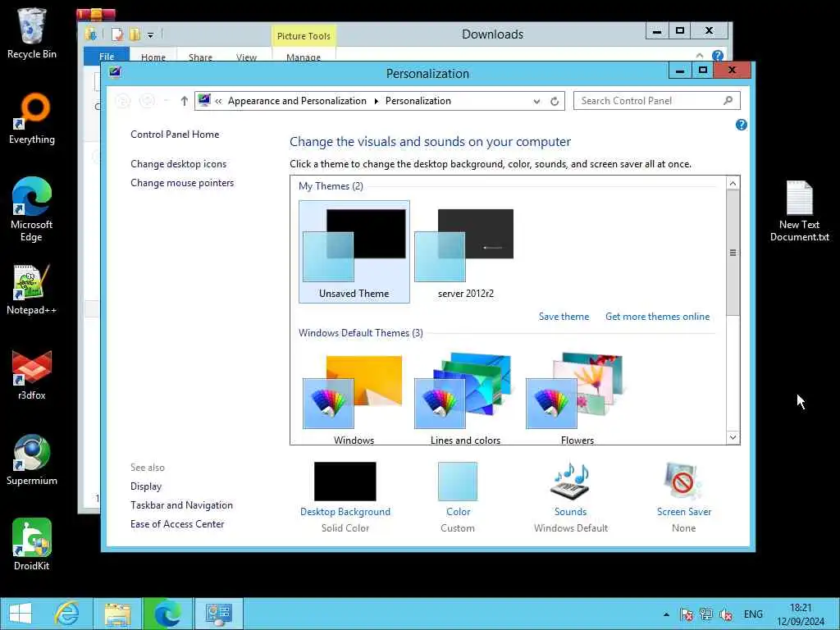840x630 pixels.
Task: Expand the address bar double-chevron overflow
Action: [x=218, y=101]
